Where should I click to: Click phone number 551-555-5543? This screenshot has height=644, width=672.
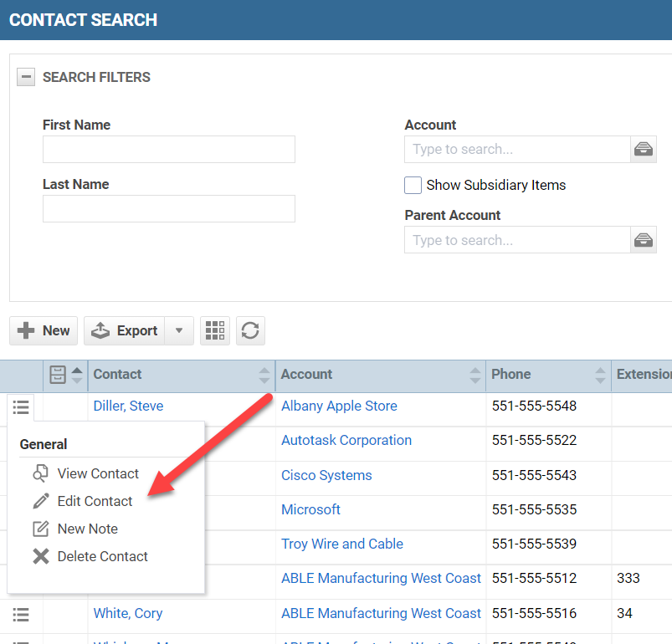(534, 475)
